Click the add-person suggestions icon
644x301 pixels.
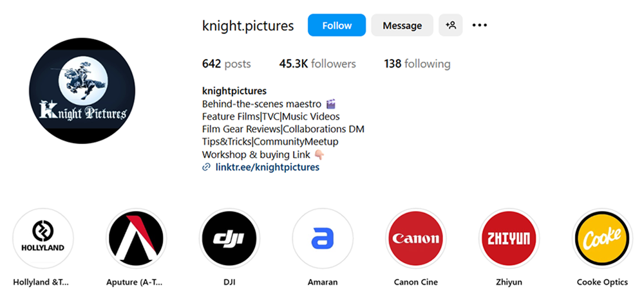[451, 25]
